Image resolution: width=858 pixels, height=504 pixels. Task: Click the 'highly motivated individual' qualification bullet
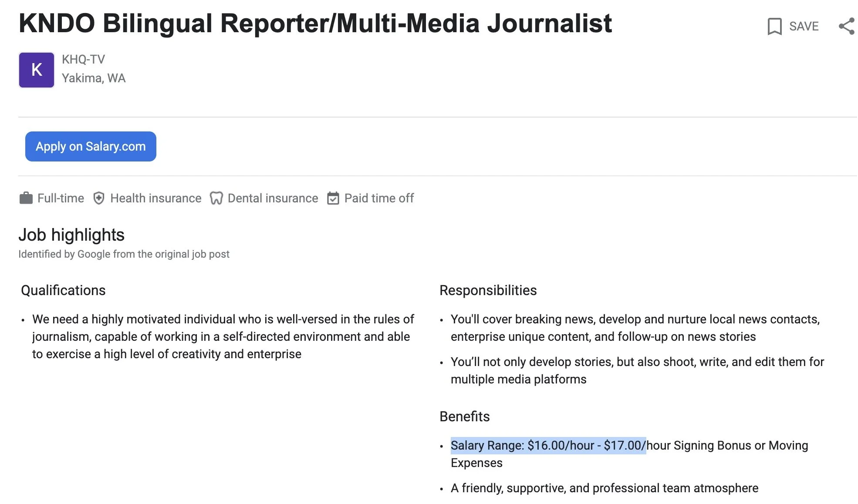click(x=223, y=336)
